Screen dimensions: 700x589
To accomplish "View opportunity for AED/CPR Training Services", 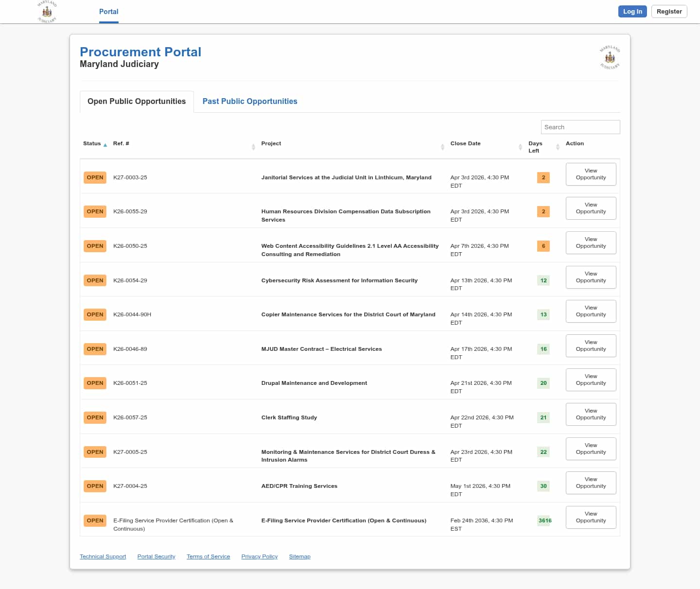I will (591, 483).
